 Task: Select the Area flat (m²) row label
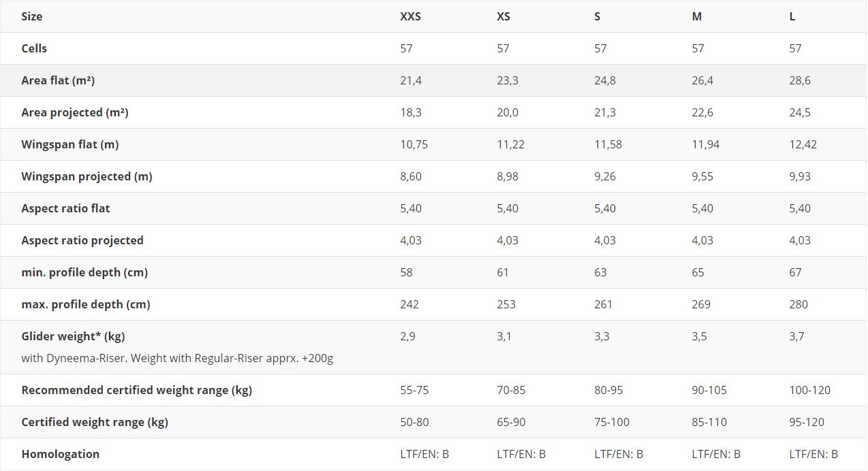coord(58,80)
